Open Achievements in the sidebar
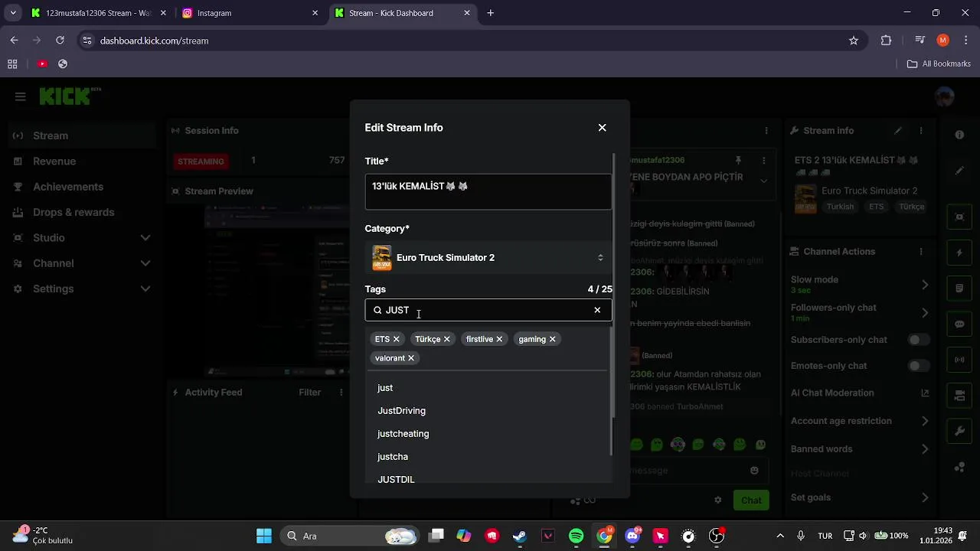980x551 pixels. (82, 187)
